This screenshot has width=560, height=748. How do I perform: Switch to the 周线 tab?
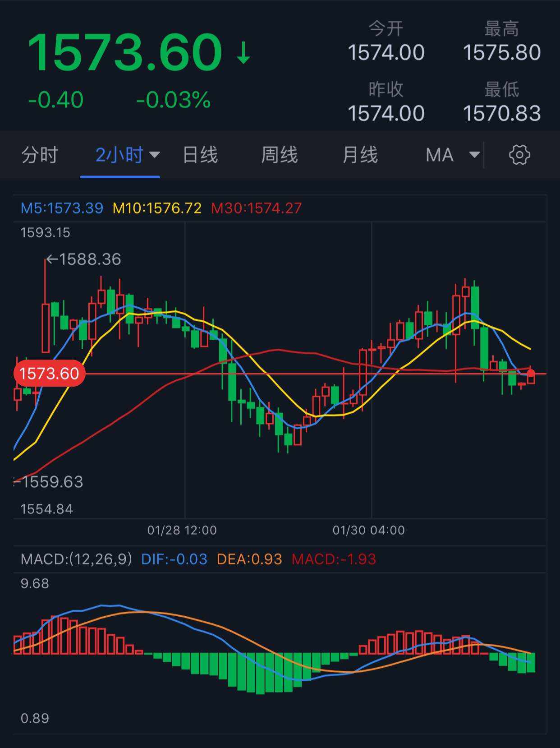280,155
